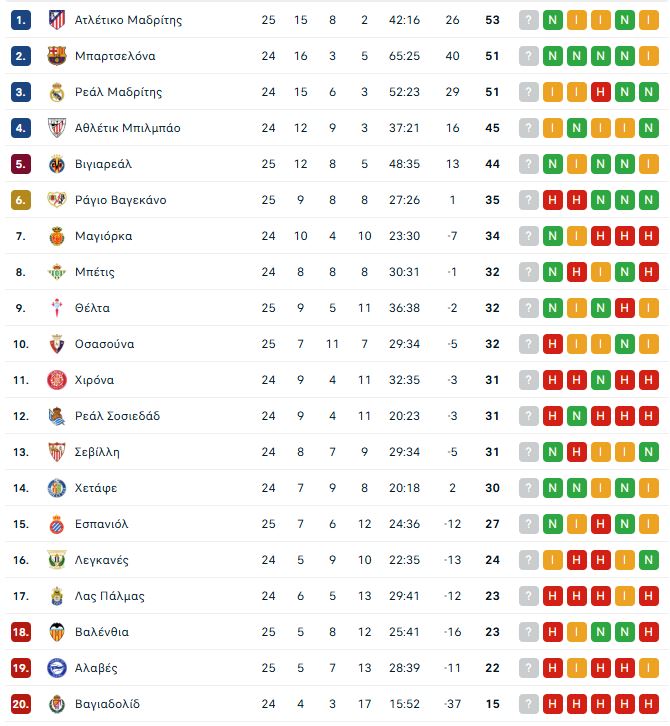This screenshot has width=670, height=726.
Task: Click the Barcelona club crest icon
Action: click(x=56, y=56)
